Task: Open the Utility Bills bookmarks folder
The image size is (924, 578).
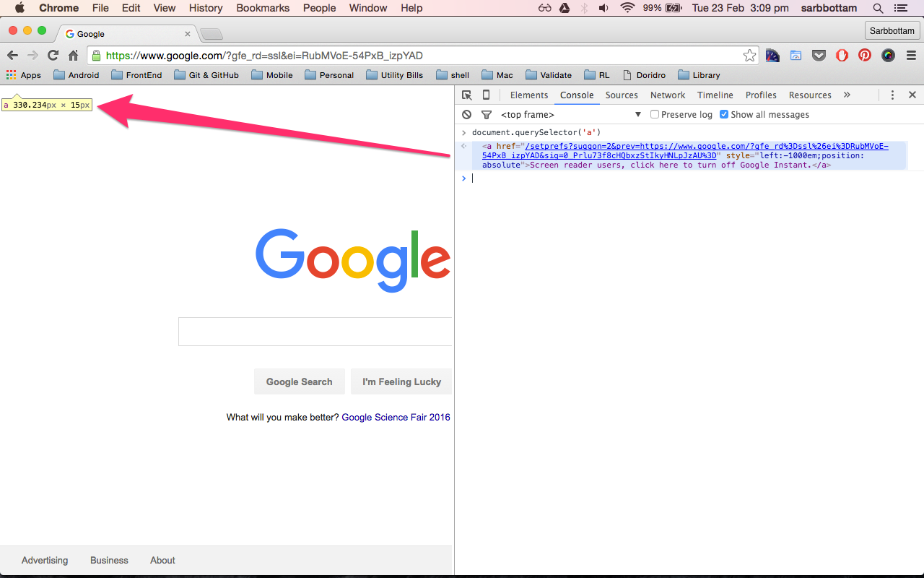Action: tap(395, 75)
